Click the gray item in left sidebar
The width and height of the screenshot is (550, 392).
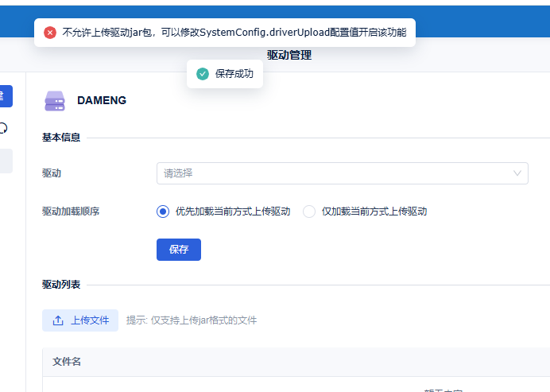point(6,161)
